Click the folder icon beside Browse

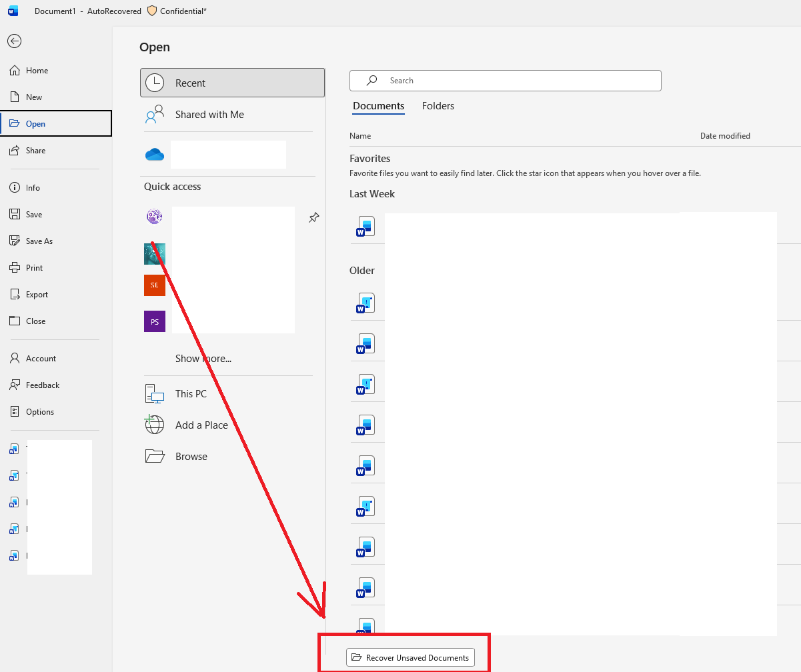pyautogui.click(x=155, y=456)
